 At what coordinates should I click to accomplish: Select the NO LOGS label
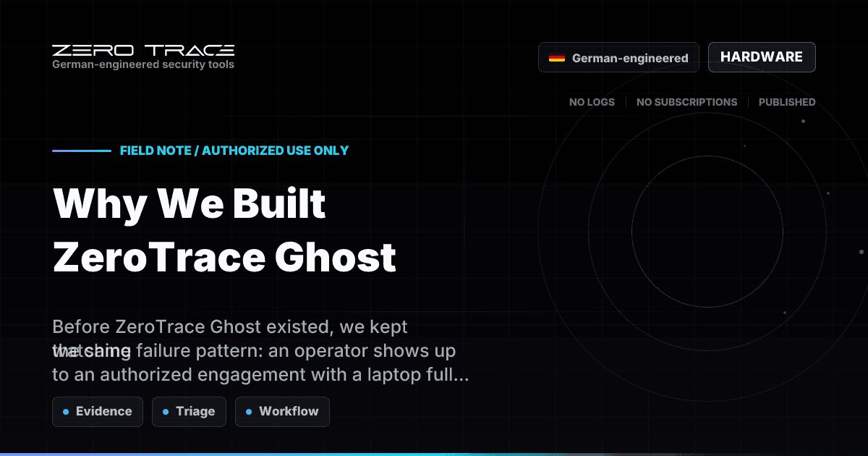click(592, 102)
